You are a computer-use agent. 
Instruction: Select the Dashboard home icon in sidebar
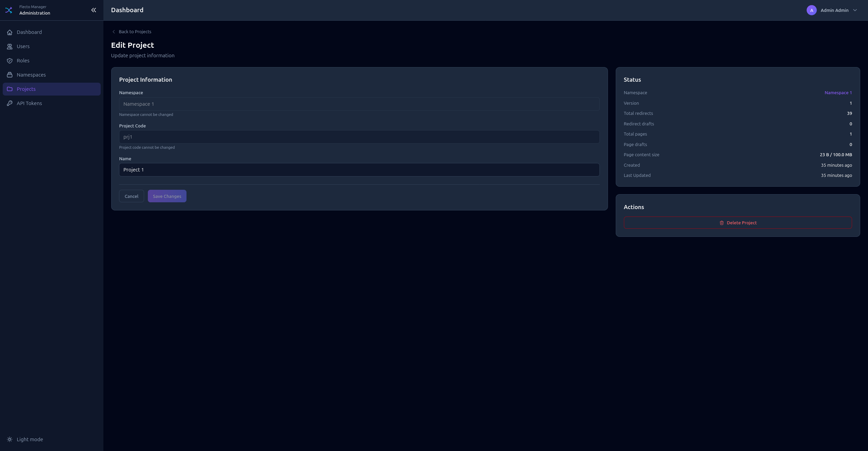pos(10,32)
